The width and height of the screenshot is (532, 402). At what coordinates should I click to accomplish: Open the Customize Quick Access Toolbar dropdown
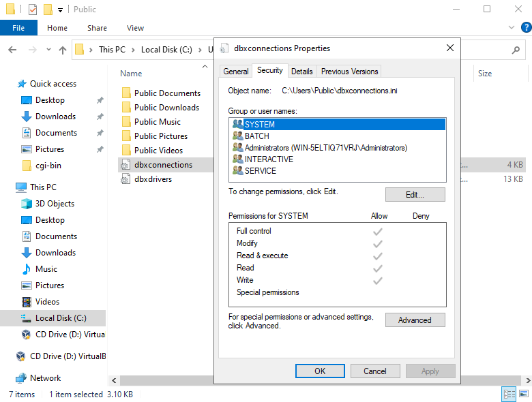click(x=61, y=10)
